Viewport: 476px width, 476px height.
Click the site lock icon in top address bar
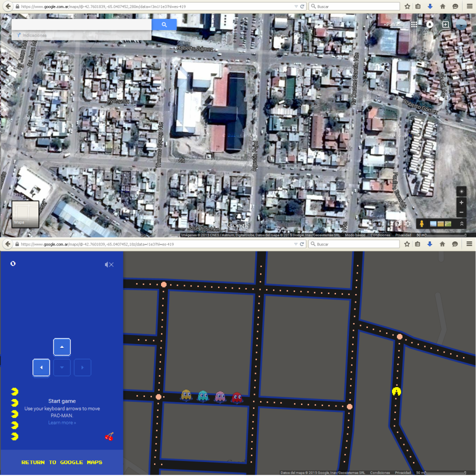(x=17, y=6)
